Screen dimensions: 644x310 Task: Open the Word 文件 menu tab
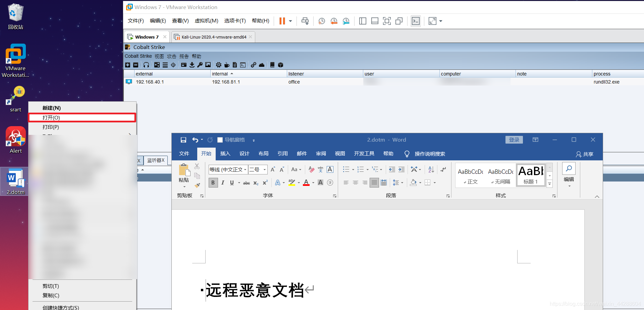(x=184, y=154)
